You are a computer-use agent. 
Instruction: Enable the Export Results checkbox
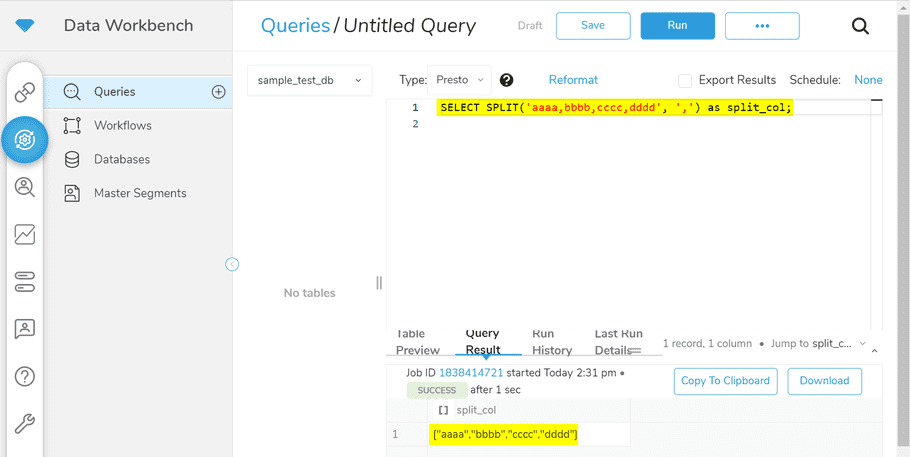point(685,81)
